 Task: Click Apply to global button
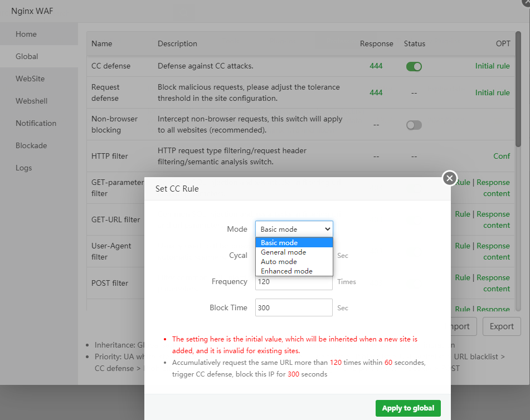tap(408, 408)
